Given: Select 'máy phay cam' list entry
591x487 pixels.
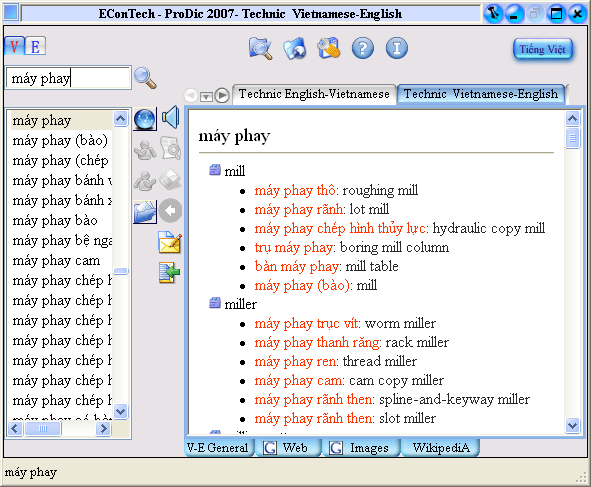Looking at the screenshot, I should (61, 260).
